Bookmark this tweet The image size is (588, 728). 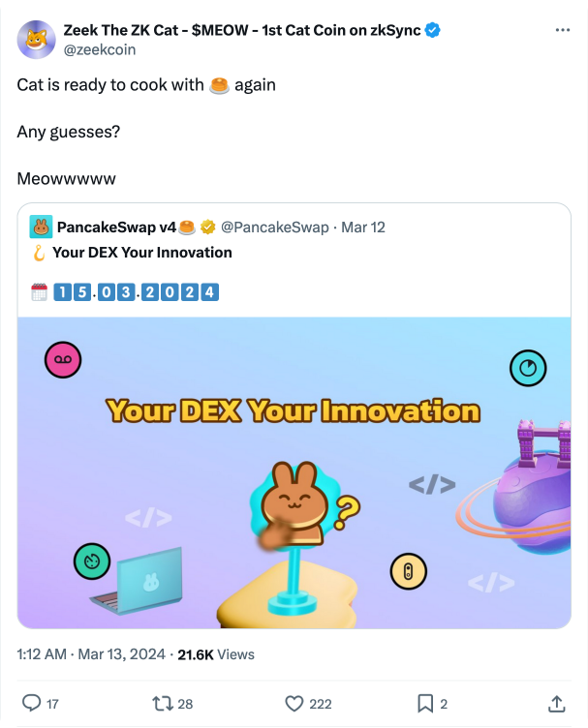tap(424, 703)
